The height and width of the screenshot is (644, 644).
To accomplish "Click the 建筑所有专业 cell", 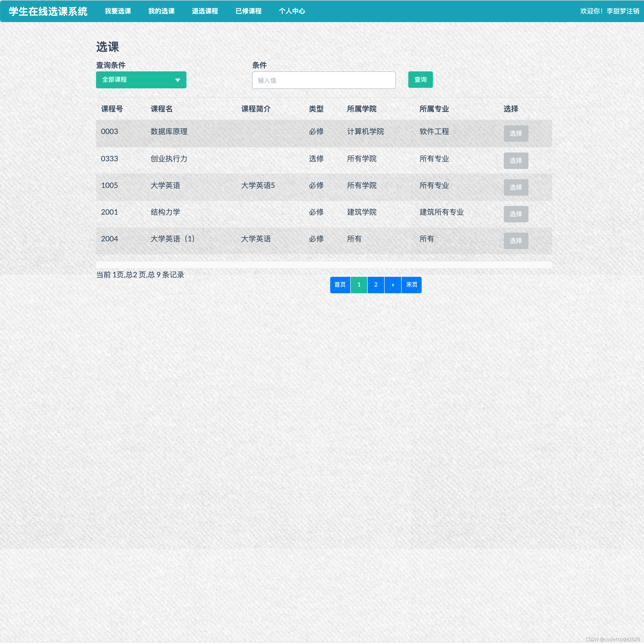I will tap(441, 212).
